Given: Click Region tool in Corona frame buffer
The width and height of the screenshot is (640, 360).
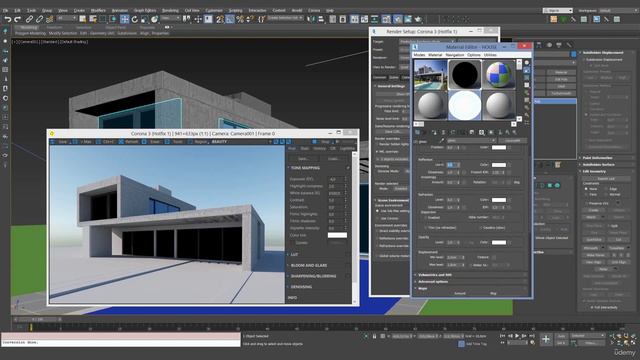Looking at the screenshot, I should tap(198, 142).
